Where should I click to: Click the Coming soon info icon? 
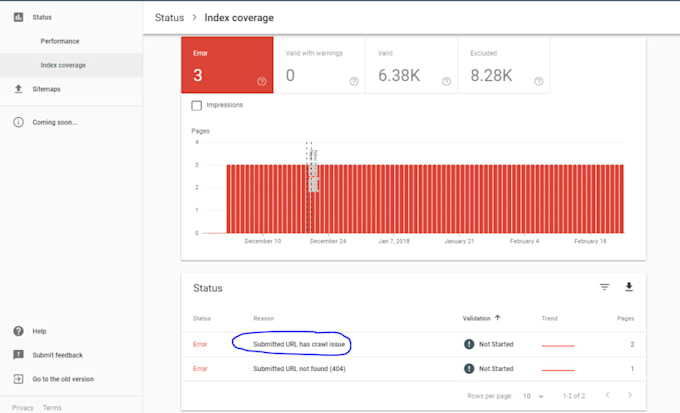19,122
